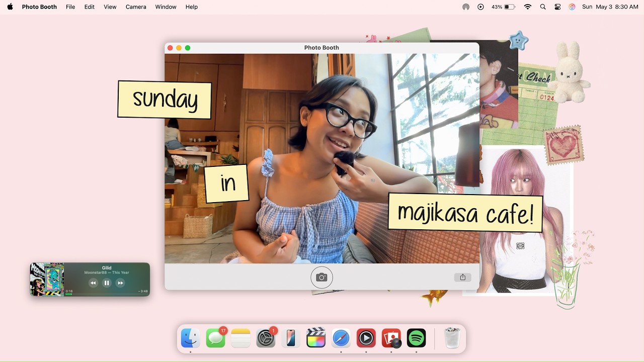Image resolution: width=644 pixels, height=362 pixels.
Task: Take a photo with the camera shutter button
Action: pos(321,277)
